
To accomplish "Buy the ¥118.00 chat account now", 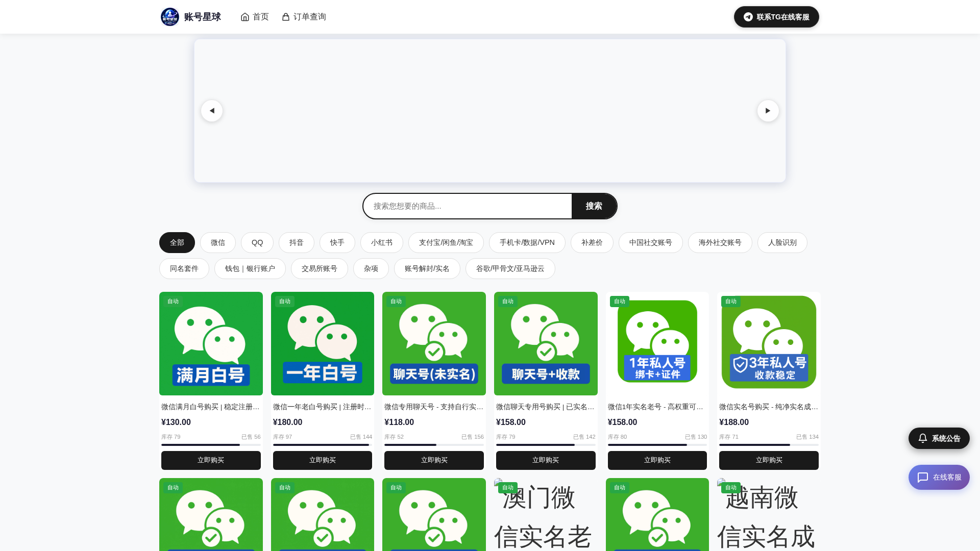I will click(434, 460).
